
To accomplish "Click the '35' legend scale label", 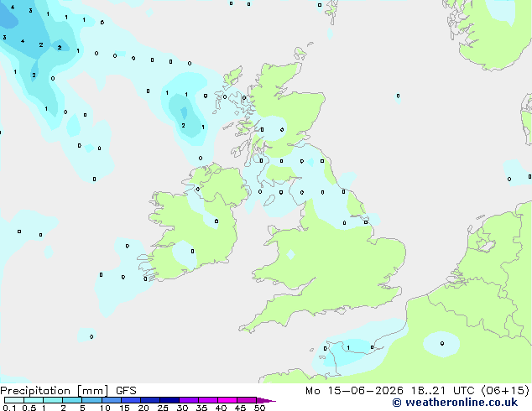I will click(201, 408).
